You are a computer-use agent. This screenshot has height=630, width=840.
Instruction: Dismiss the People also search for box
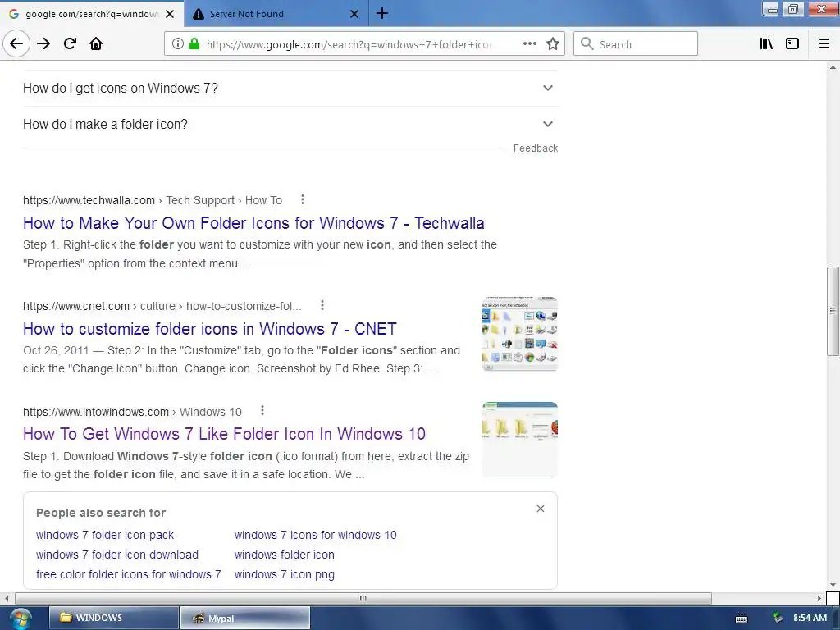coord(541,509)
